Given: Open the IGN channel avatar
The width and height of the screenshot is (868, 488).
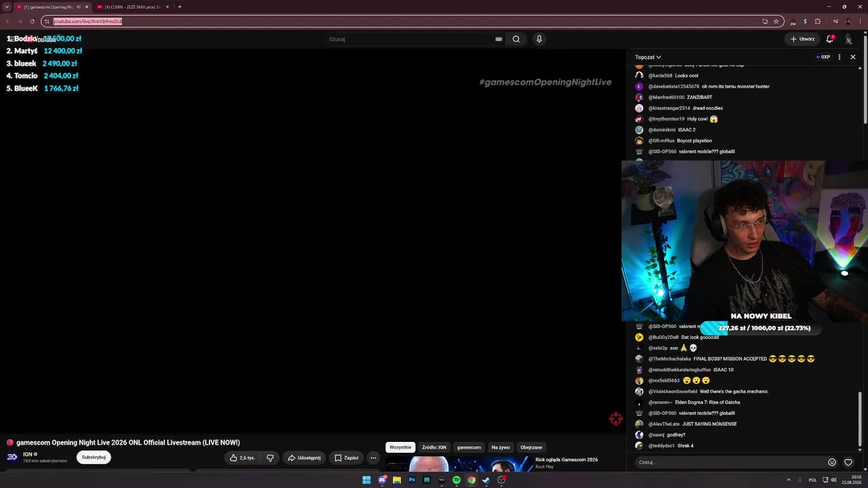Looking at the screenshot, I should 12,457.
